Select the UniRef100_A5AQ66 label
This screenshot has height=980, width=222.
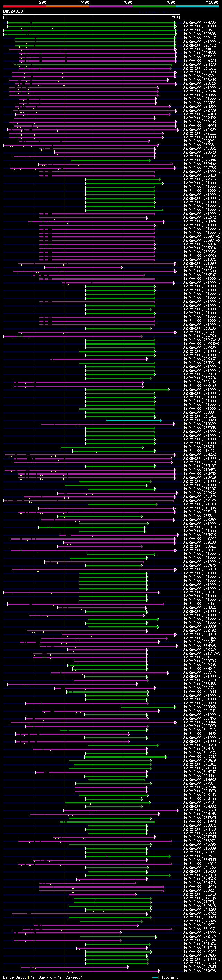point(199,267)
